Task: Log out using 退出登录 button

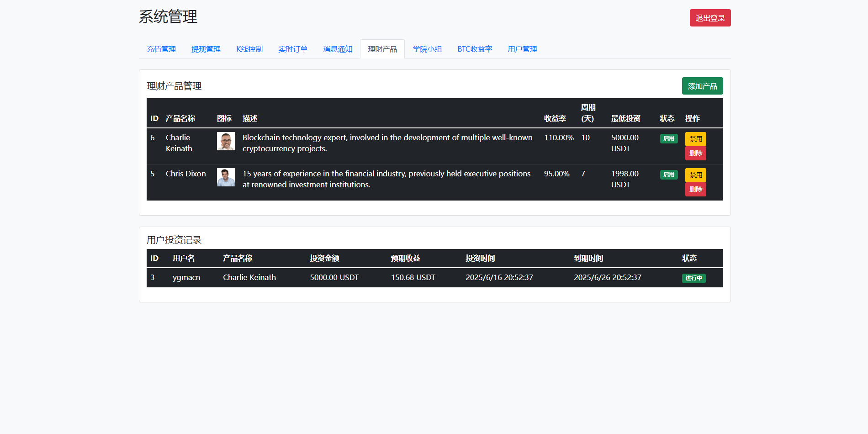Action: click(710, 18)
